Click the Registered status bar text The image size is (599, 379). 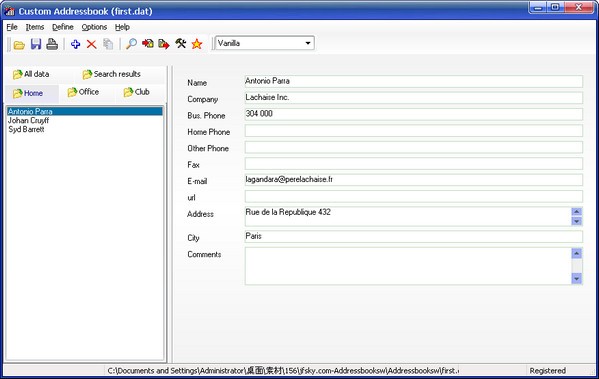point(547,371)
